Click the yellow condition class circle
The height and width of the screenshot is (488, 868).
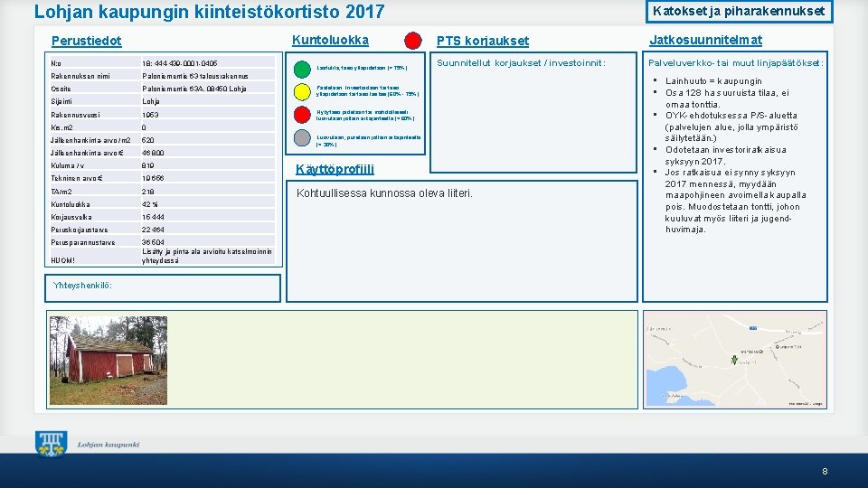pyautogui.click(x=302, y=91)
